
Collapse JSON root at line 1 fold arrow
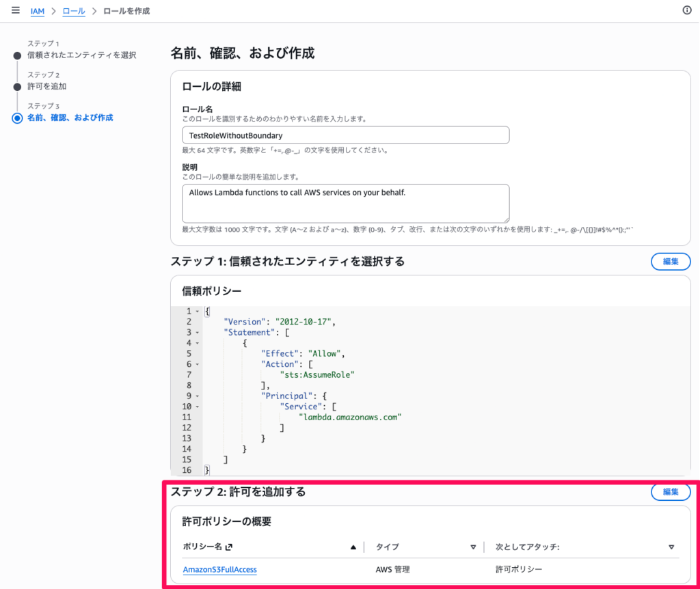point(197,312)
